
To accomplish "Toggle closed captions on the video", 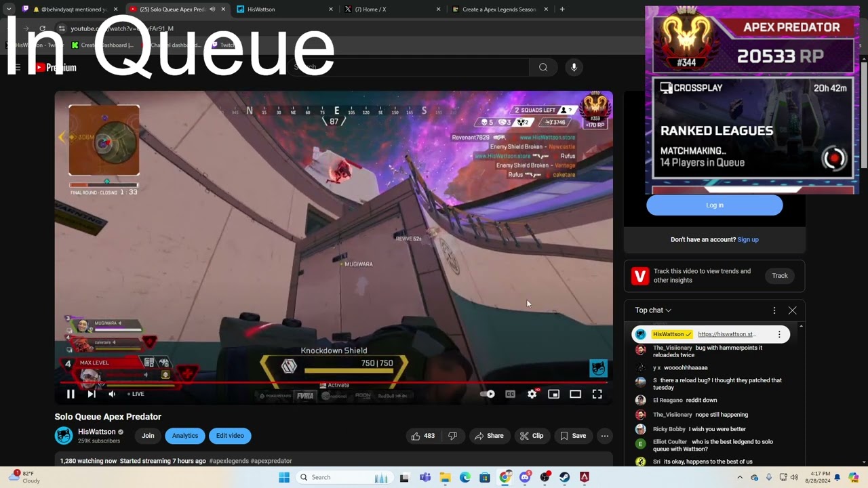I will (510, 394).
